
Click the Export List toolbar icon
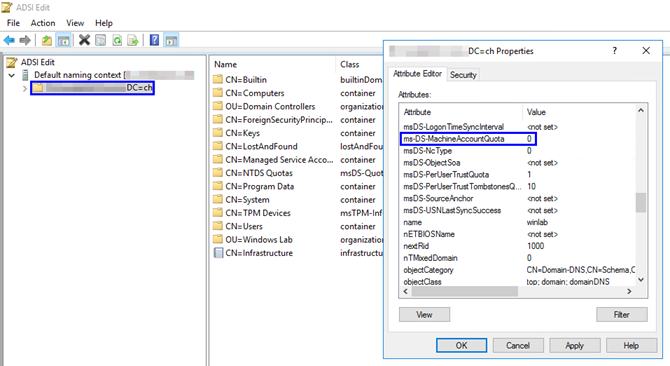(133, 41)
